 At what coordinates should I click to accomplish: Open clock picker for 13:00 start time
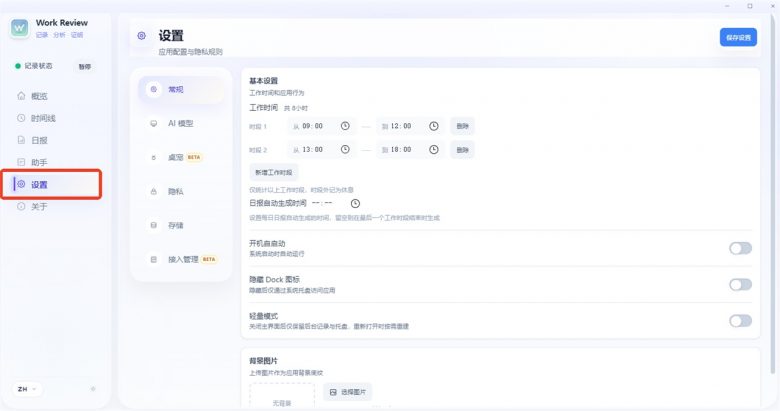[x=345, y=149]
